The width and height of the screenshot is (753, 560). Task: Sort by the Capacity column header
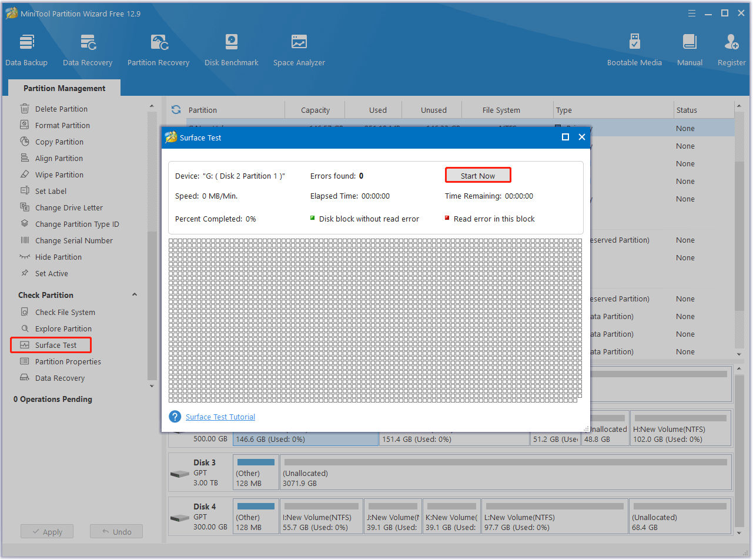315,110
